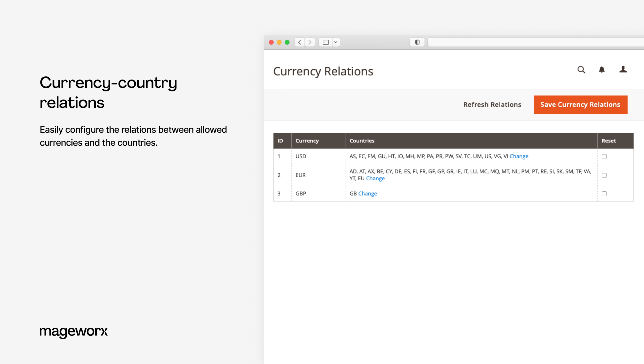This screenshot has width=644, height=364.
Task: Enable the Reset checkbox for EUR
Action: click(x=604, y=175)
